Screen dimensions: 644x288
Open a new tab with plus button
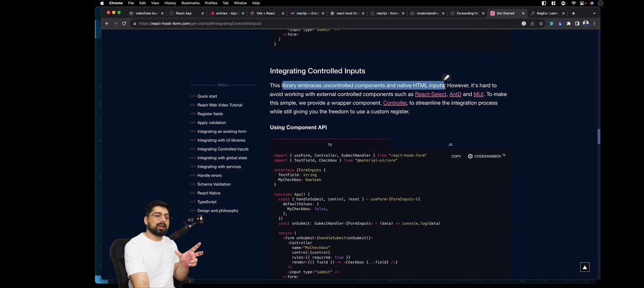click(574, 13)
